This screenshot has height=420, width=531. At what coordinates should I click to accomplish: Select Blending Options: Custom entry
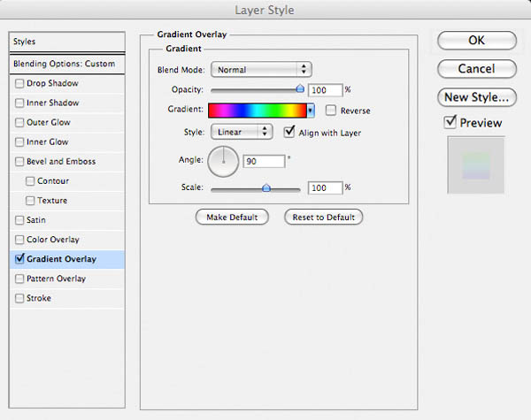tap(67, 64)
